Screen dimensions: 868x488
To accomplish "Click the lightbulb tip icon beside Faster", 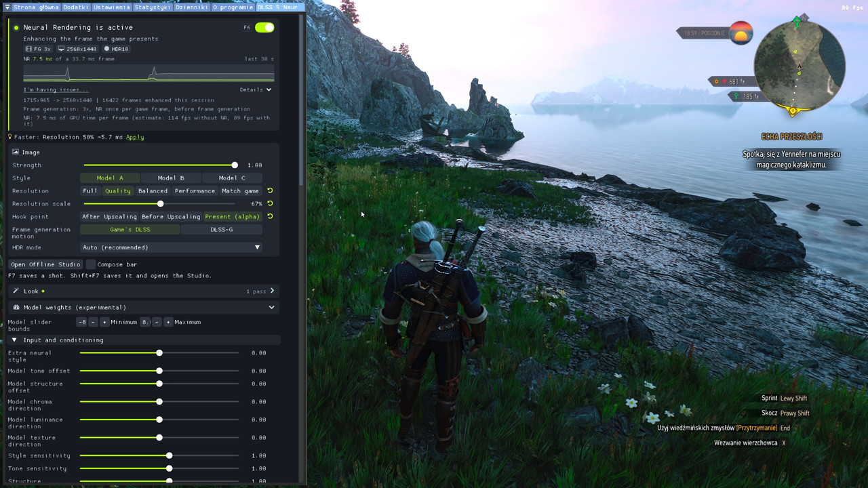I will (10, 137).
